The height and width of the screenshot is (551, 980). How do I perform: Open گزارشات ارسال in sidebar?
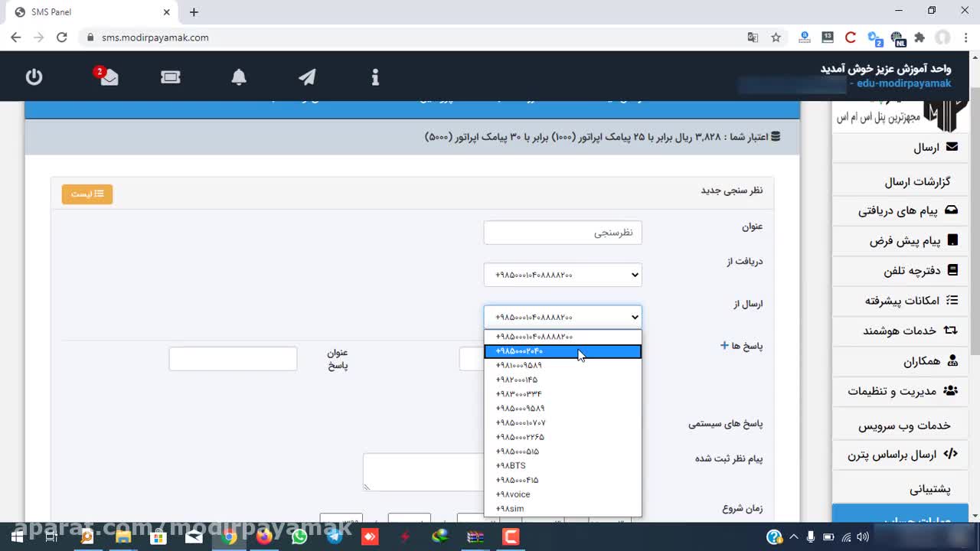tap(917, 181)
